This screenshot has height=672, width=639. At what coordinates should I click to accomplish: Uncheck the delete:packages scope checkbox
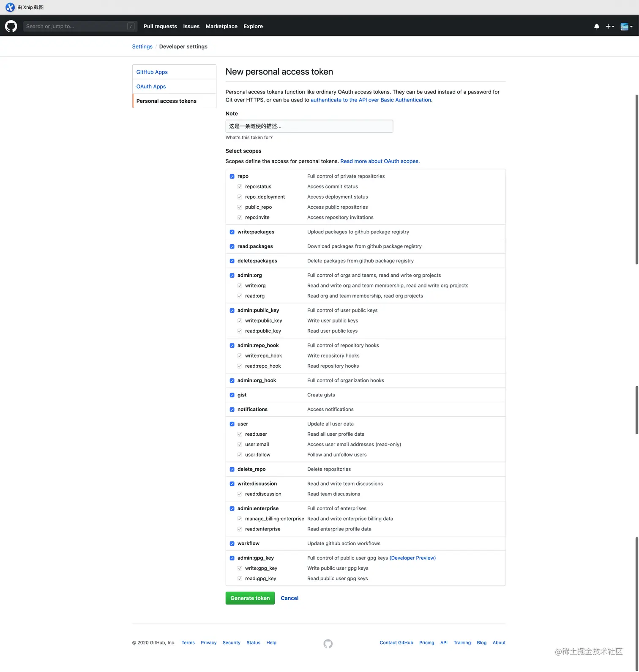click(x=232, y=261)
